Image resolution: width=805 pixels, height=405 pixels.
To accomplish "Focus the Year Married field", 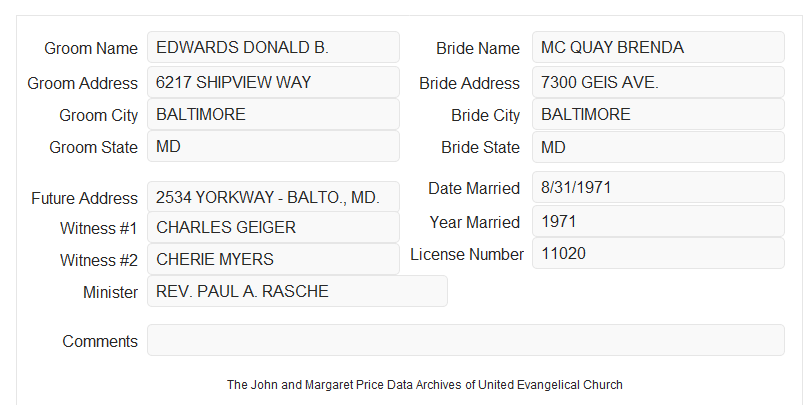I will click(658, 221).
